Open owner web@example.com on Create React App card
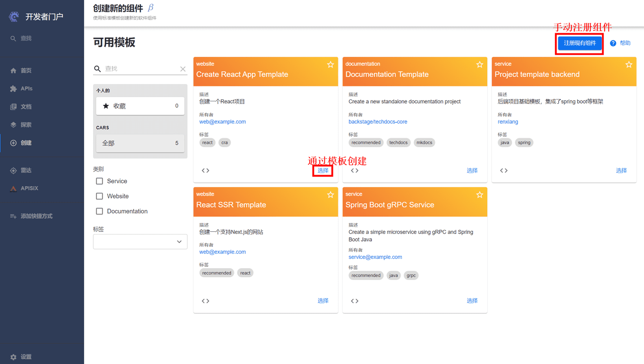 click(223, 122)
